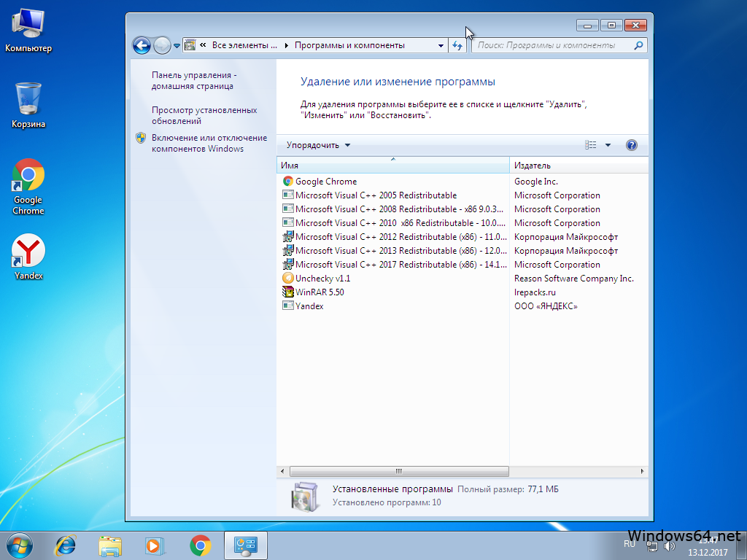The width and height of the screenshot is (747, 560).
Task: Launch Internet Explorer from taskbar
Action: pos(65,545)
